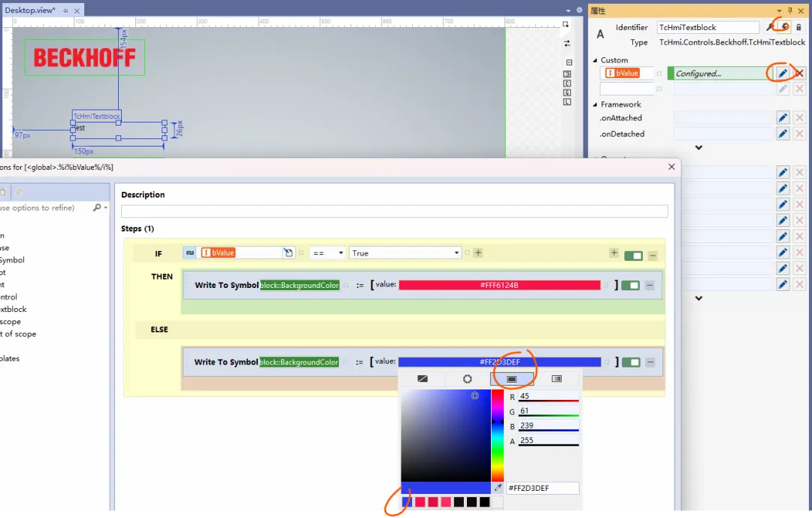Toggle the IF step enable switch
This screenshot has height=518, width=812.
point(633,256)
